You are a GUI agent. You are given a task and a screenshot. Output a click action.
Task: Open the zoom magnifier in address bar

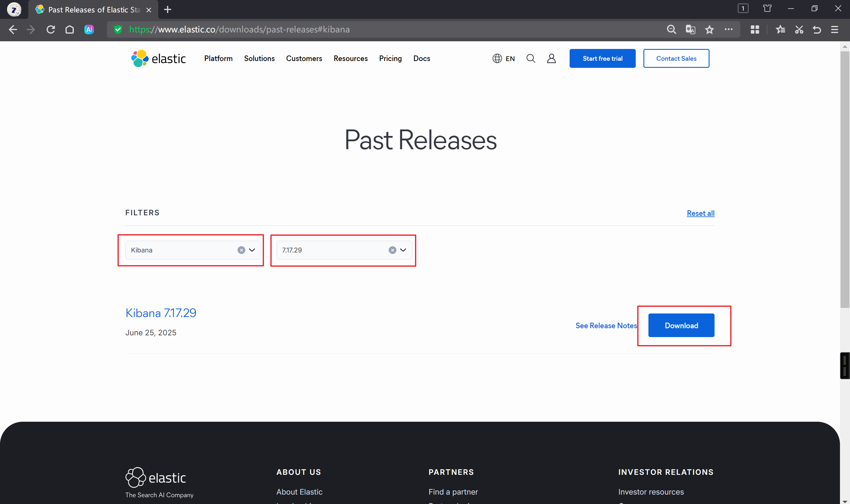tap(671, 29)
